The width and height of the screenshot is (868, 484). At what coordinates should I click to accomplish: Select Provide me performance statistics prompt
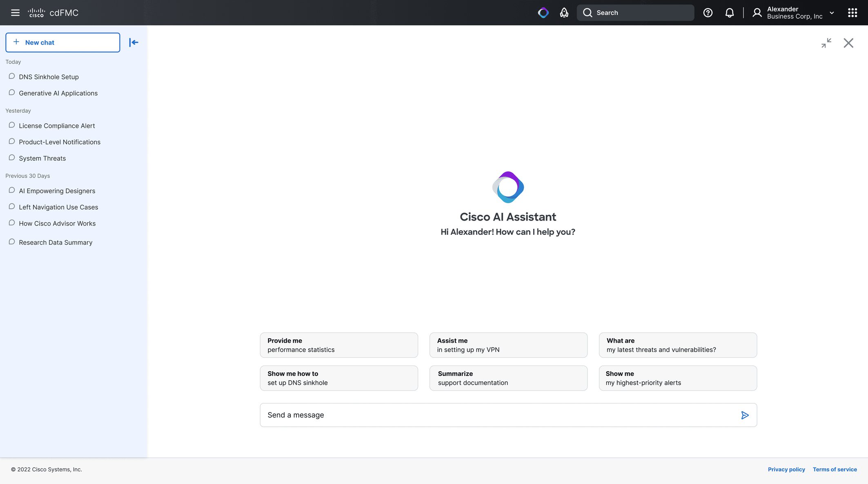339,345
